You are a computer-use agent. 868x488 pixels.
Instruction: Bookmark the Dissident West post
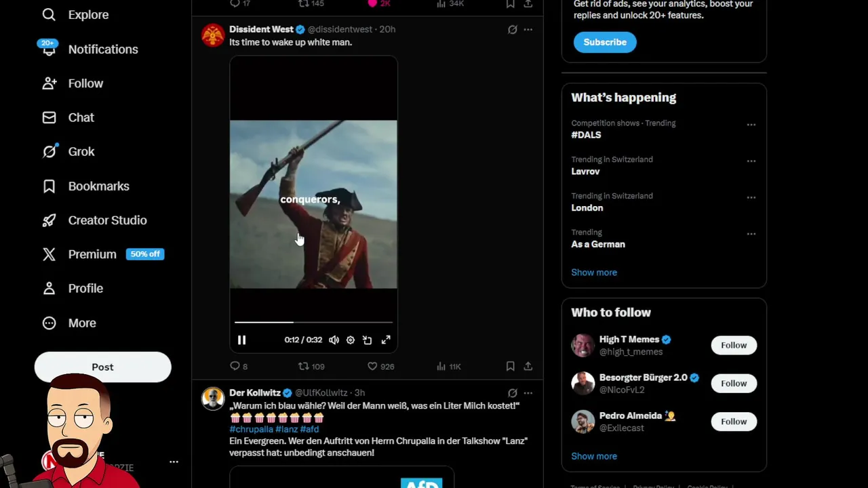click(510, 367)
